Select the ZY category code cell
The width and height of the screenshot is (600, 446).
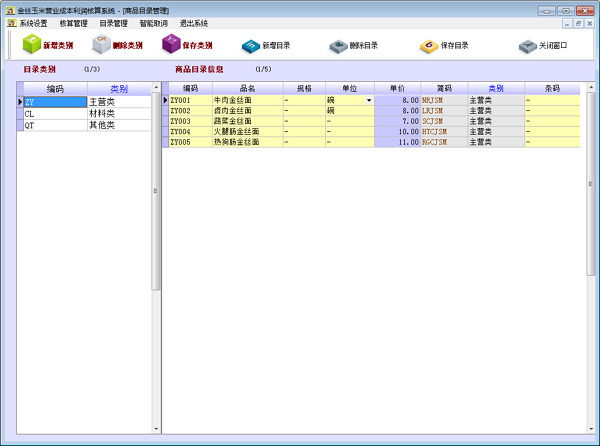[x=55, y=102]
